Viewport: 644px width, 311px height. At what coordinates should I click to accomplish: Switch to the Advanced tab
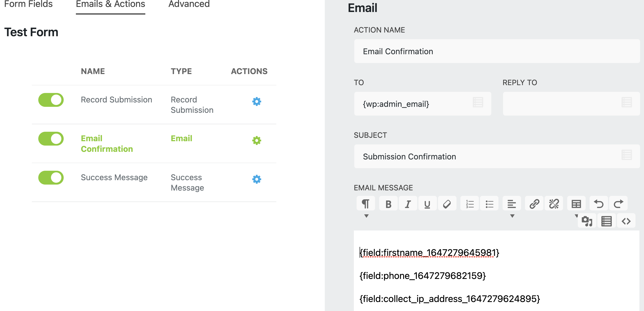[189, 4]
